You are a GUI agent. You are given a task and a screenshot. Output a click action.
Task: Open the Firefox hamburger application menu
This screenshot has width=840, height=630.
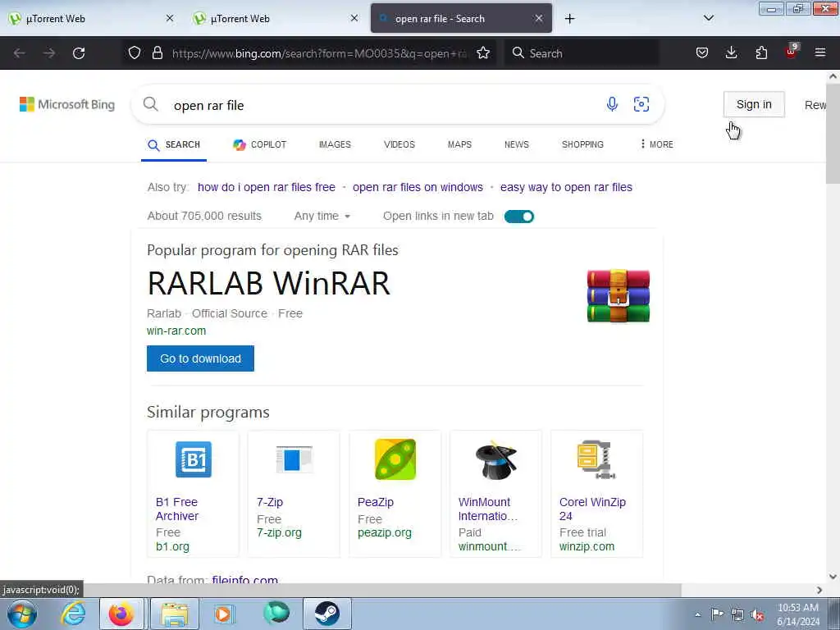point(820,53)
